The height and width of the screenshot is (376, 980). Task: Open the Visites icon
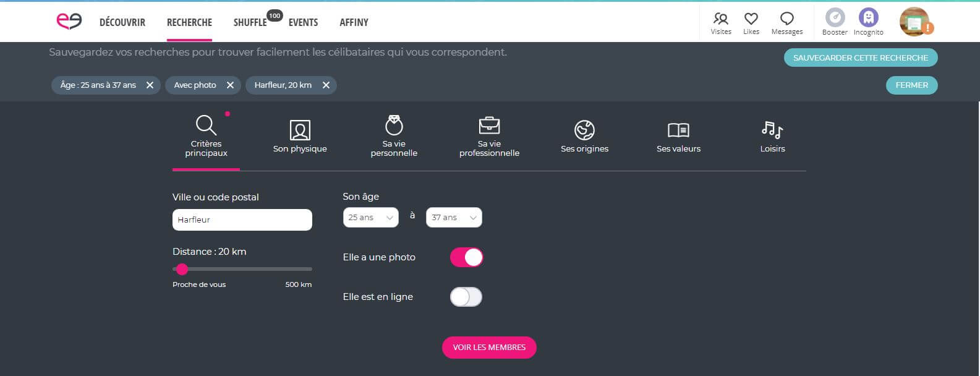click(720, 19)
